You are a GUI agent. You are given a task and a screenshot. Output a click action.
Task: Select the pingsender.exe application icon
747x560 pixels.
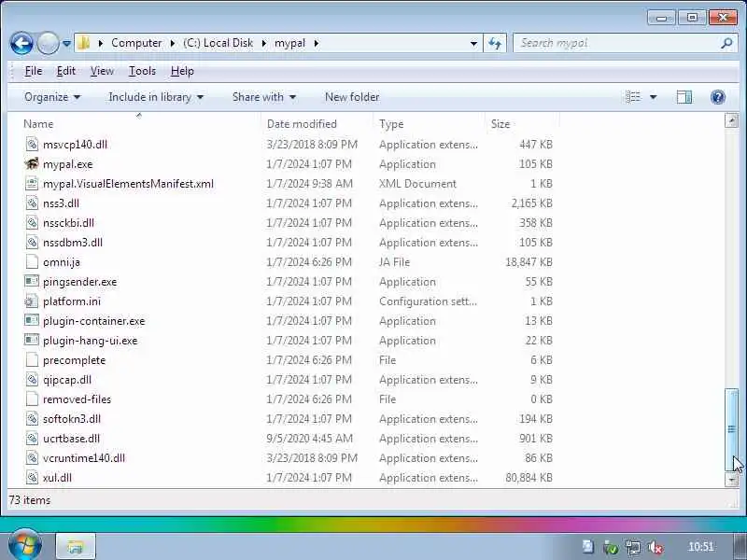tap(32, 282)
